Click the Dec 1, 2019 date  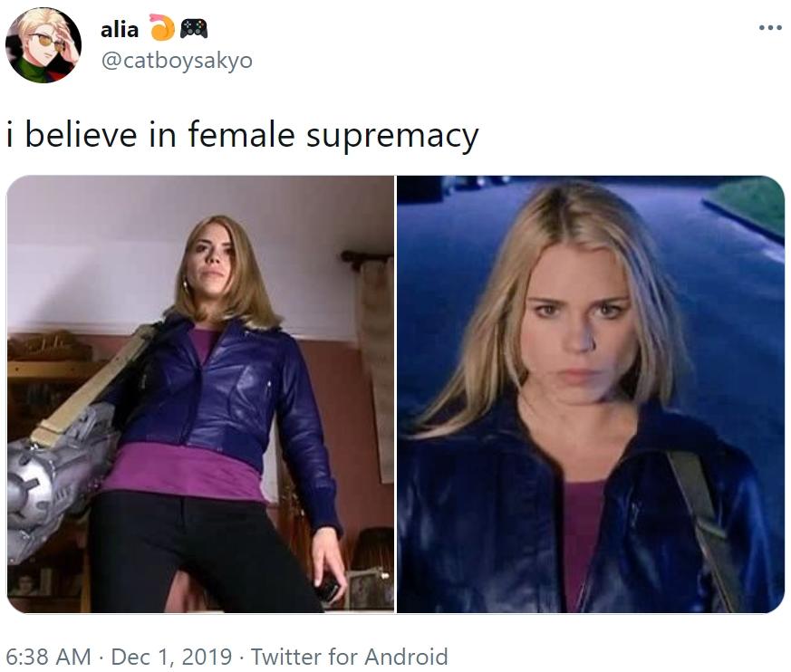(x=171, y=657)
